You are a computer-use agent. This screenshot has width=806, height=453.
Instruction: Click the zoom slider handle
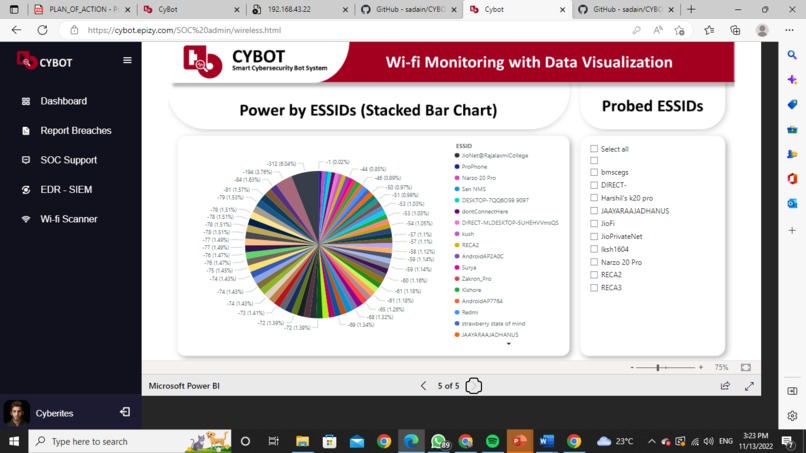coord(658,367)
